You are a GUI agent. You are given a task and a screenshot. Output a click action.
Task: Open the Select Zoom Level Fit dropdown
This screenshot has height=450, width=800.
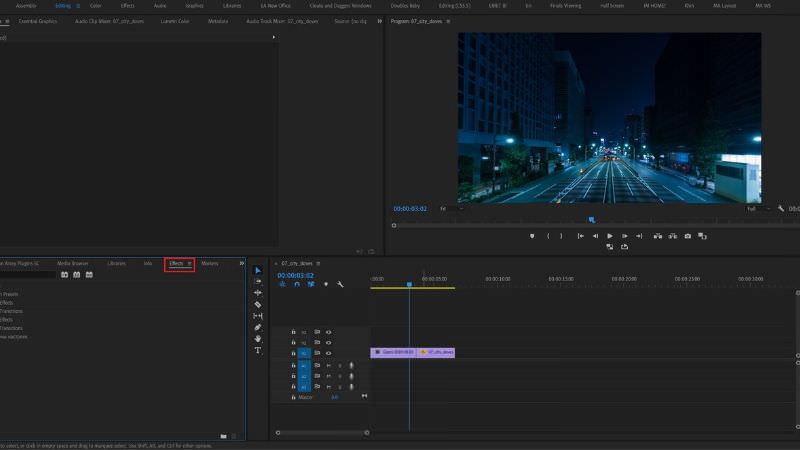coord(451,209)
